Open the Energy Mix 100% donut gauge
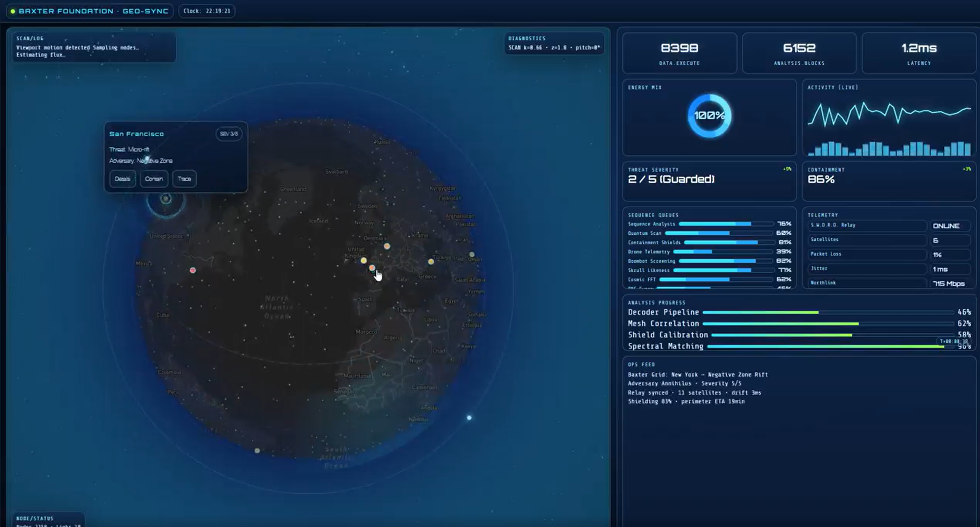Image resolution: width=980 pixels, height=527 pixels. (x=709, y=116)
